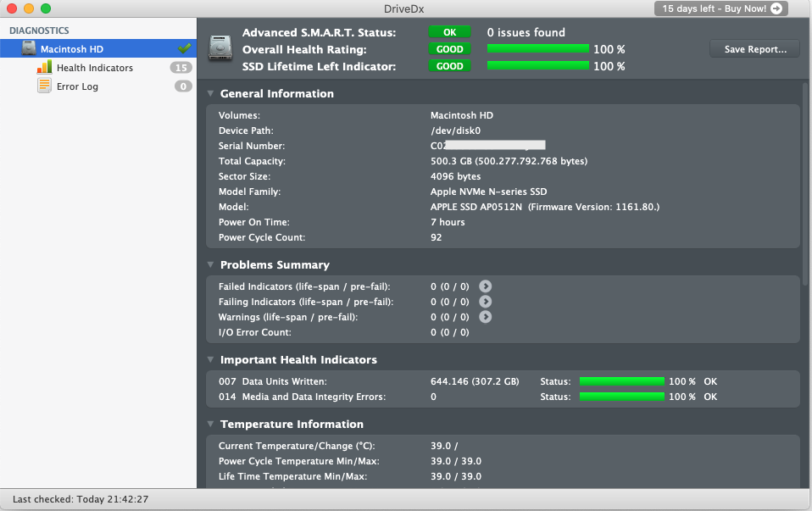Collapse the Temperature Information section
Screen dimensions: 812x511
(210, 424)
